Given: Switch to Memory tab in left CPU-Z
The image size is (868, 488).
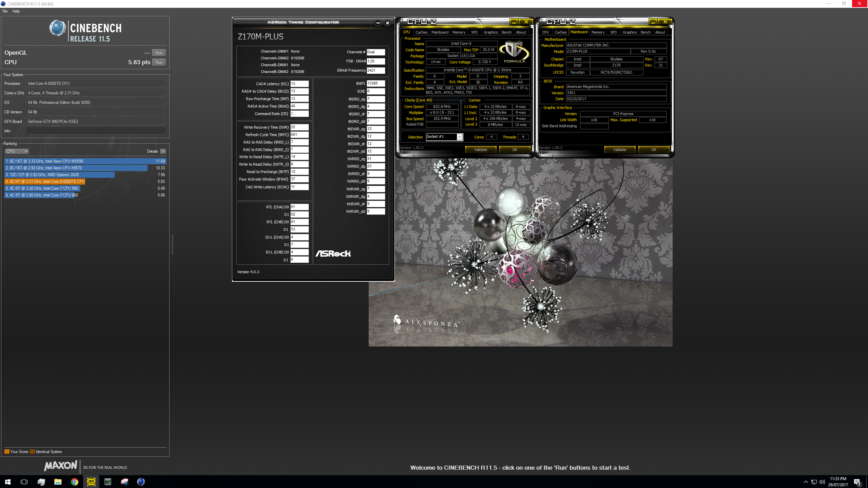Looking at the screenshot, I should [x=459, y=32].
